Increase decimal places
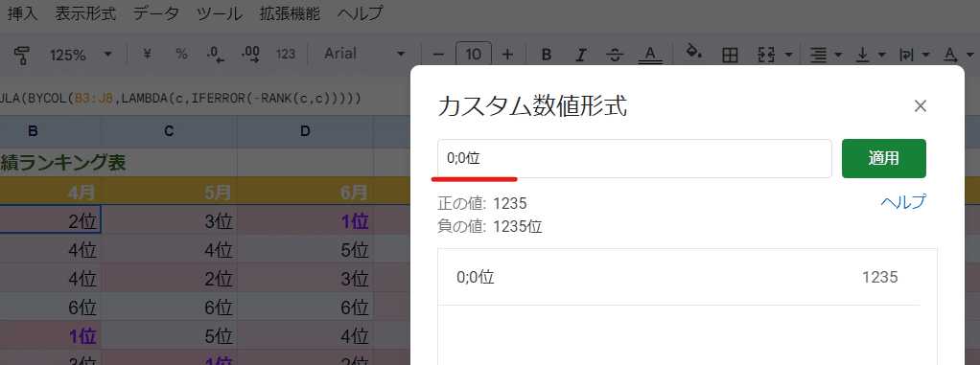Image resolution: width=980 pixels, height=365 pixels. (250, 55)
